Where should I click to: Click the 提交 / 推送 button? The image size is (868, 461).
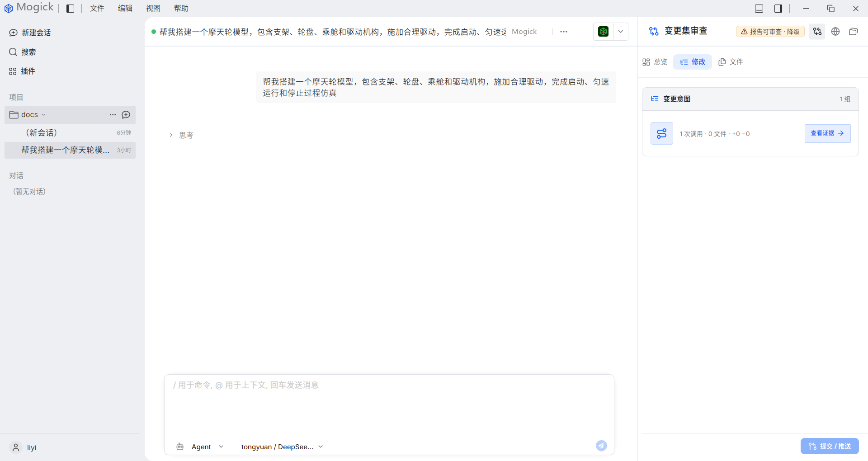coord(830,446)
